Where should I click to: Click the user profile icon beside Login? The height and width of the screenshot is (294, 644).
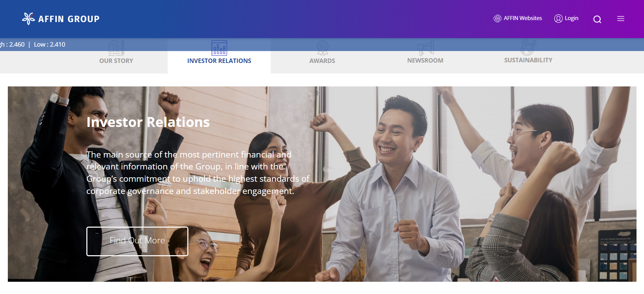click(558, 18)
